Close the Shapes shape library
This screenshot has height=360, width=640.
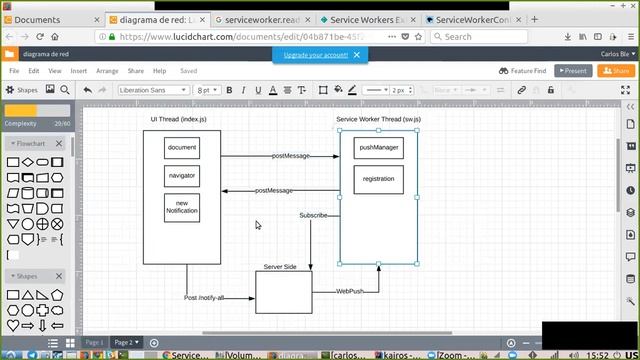click(x=59, y=276)
